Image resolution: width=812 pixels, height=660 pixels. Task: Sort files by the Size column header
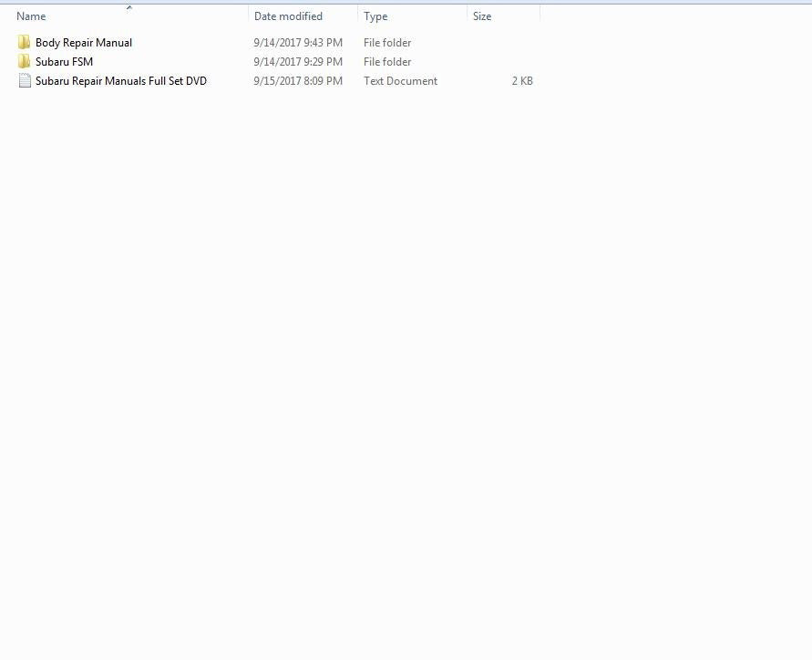point(482,16)
